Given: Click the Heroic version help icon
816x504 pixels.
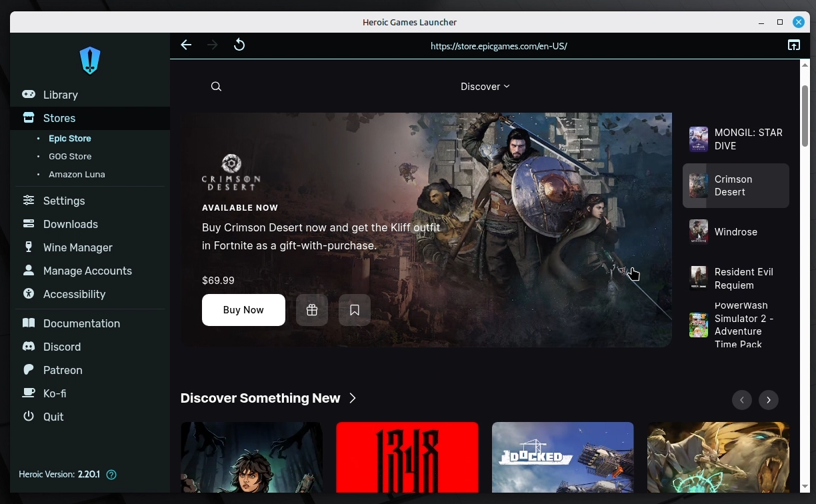Looking at the screenshot, I should coord(111,475).
